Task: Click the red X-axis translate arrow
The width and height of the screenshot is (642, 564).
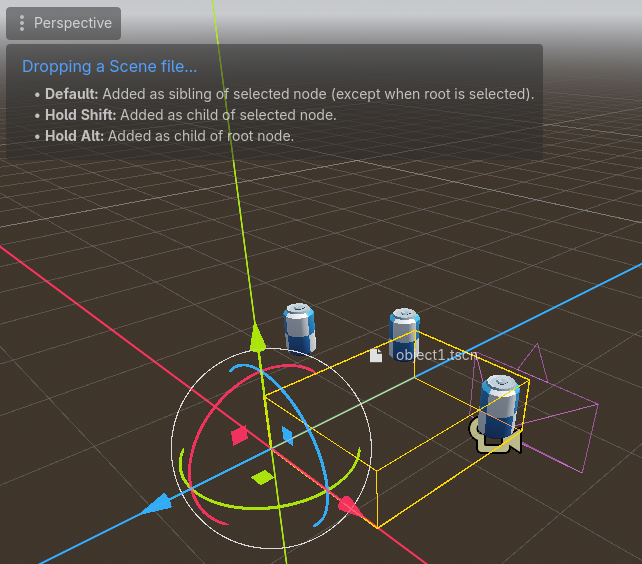Action: tap(350, 506)
